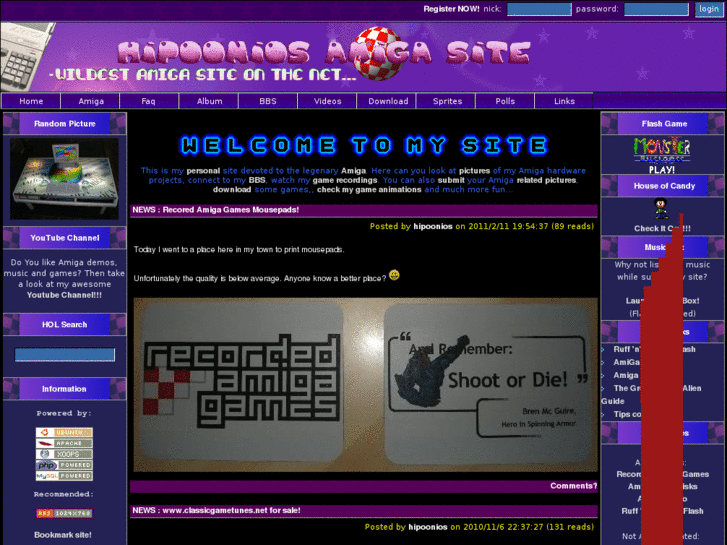Image resolution: width=727 pixels, height=545 pixels.
Task: Click game recordings link in welcome text
Action: click(345, 180)
